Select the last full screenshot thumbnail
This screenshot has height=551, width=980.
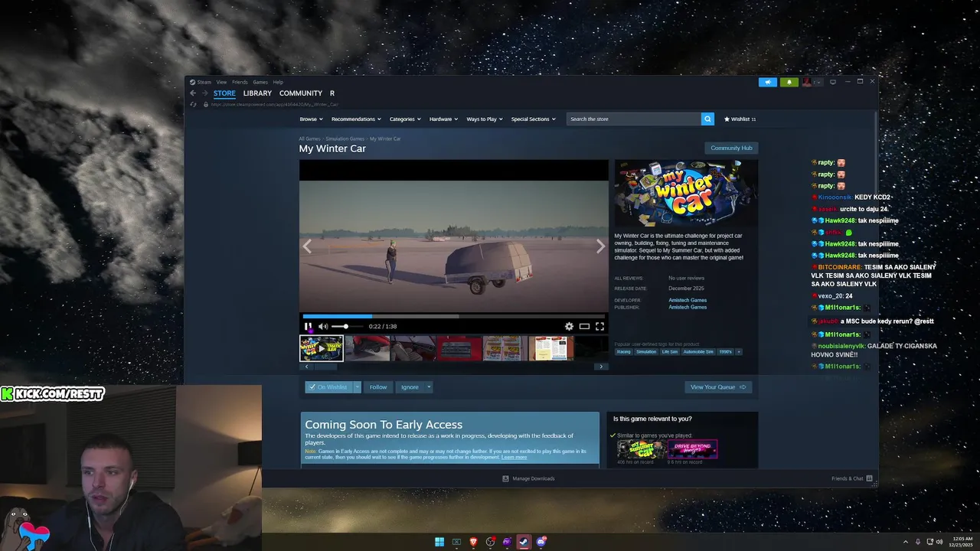pos(550,348)
